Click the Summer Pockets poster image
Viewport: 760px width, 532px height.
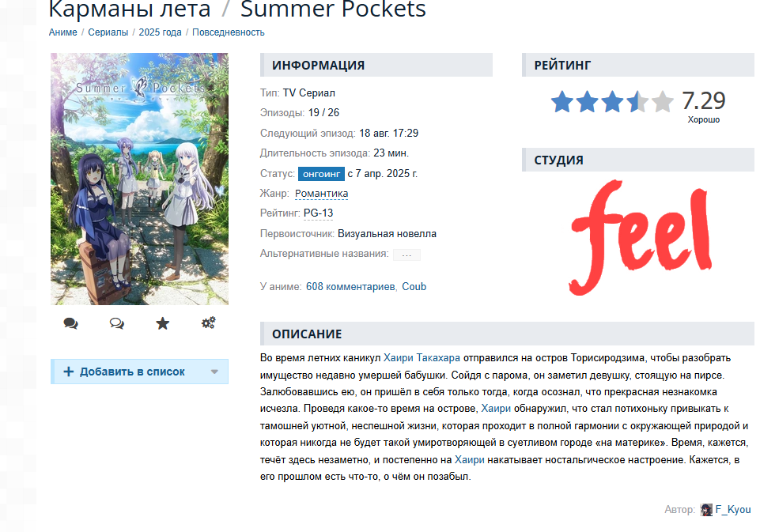140,179
